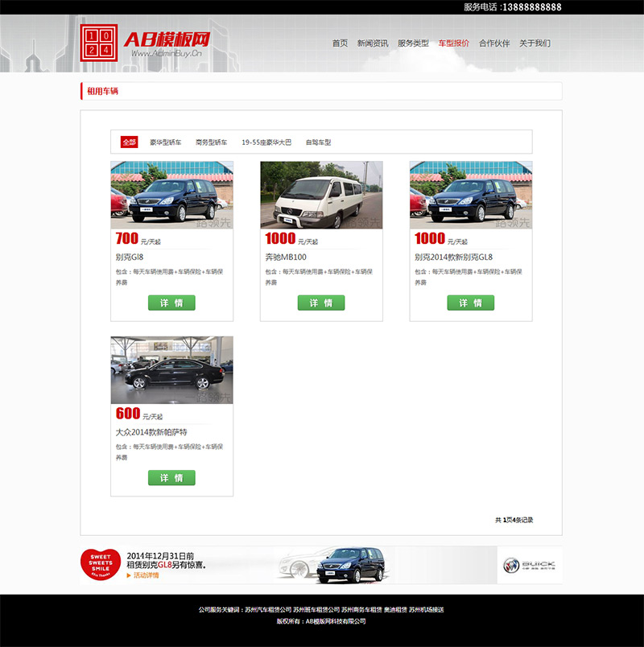Click 详情 button for 别克2014款新别克GL8

[471, 303]
